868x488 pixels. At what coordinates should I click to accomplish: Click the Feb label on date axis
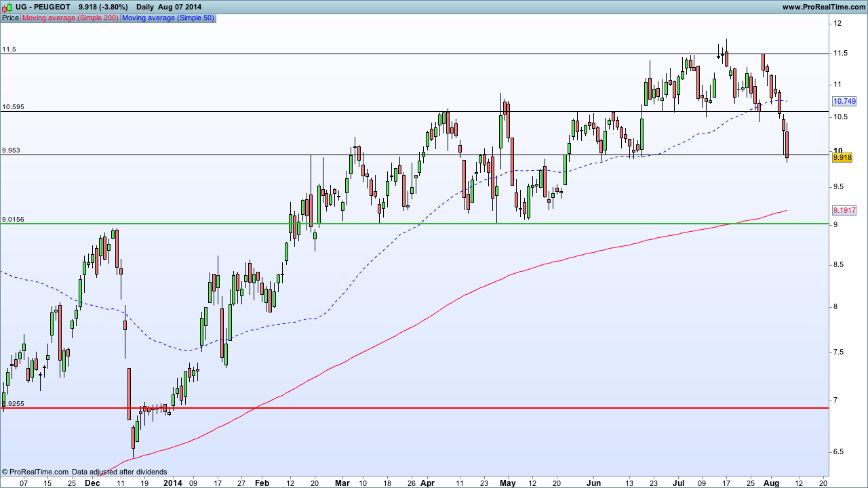pos(262,483)
